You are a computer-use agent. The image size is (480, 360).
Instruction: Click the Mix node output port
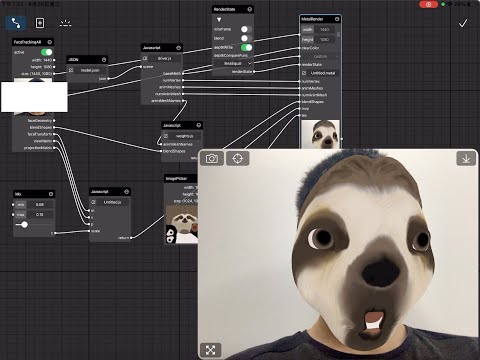coord(55,233)
